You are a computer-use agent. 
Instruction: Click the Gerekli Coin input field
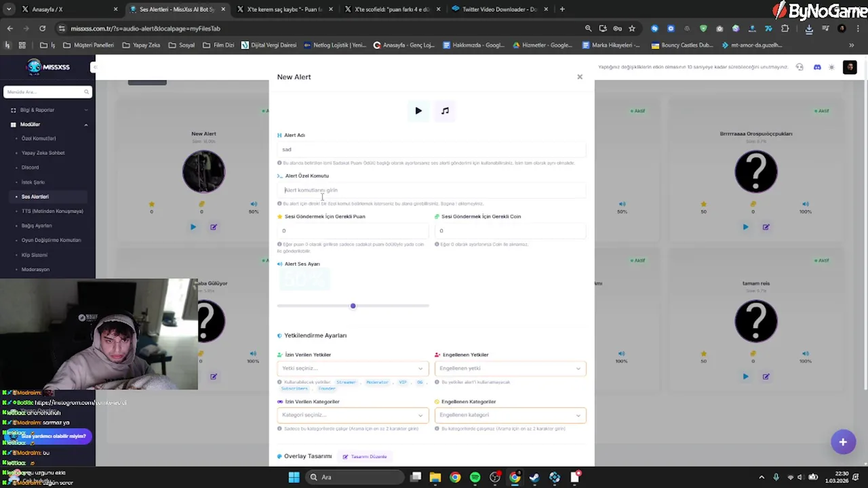(x=510, y=230)
